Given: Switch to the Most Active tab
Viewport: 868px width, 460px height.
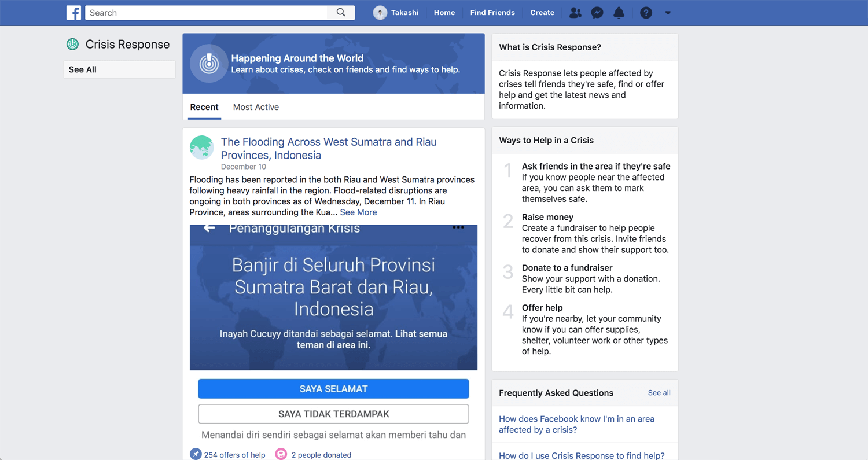Looking at the screenshot, I should coord(256,107).
